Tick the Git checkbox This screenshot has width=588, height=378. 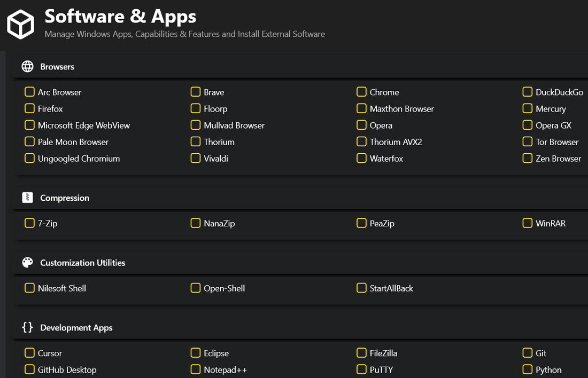[527, 352]
